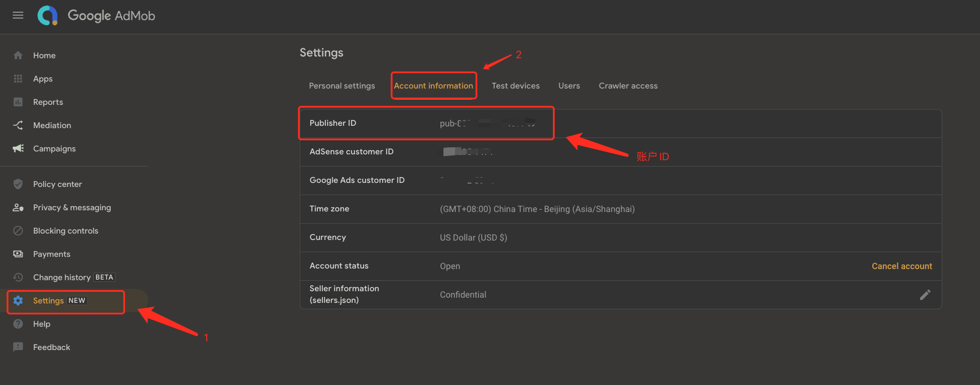Switch to Test devices tab
Viewport: 980px width, 385px height.
tap(515, 86)
